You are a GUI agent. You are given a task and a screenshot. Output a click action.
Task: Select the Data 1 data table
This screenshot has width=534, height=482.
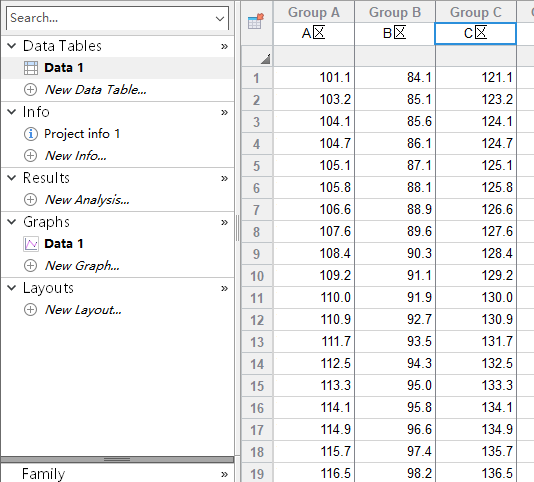pyautogui.click(x=64, y=68)
